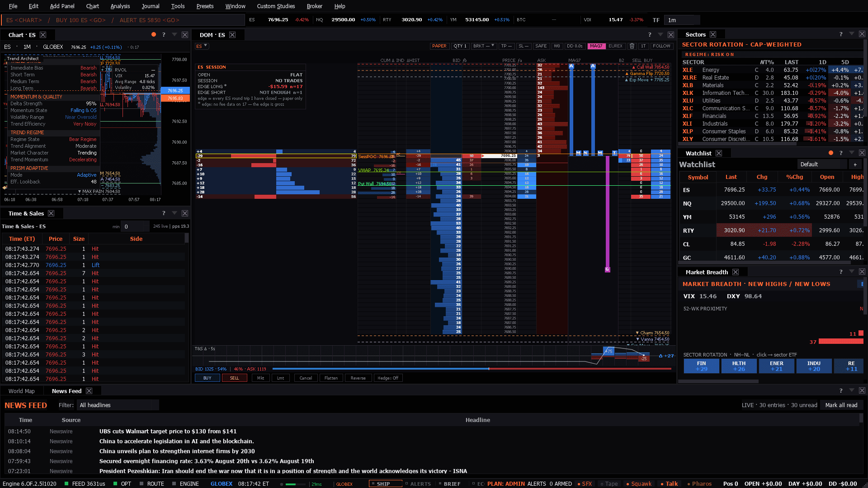Close the DOM · ES tab
Screen dimensions: 868x488
[232, 35]
